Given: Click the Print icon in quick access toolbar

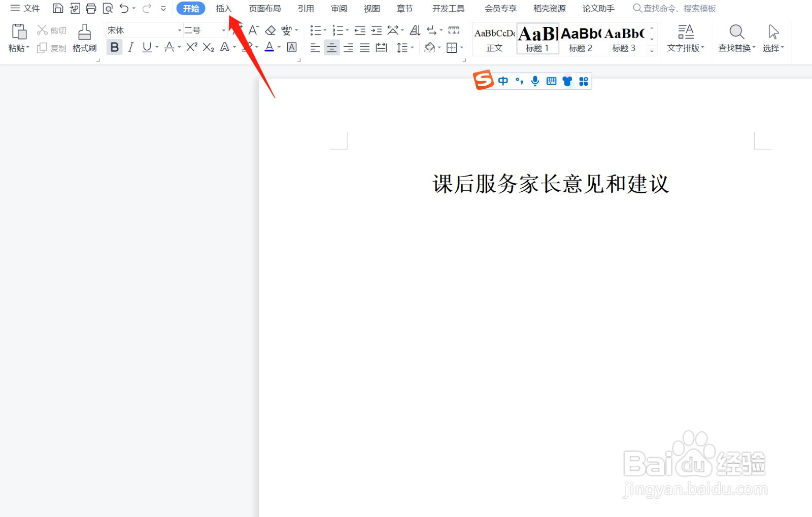Looking at the screenshot, I should [x=91, y=8].
